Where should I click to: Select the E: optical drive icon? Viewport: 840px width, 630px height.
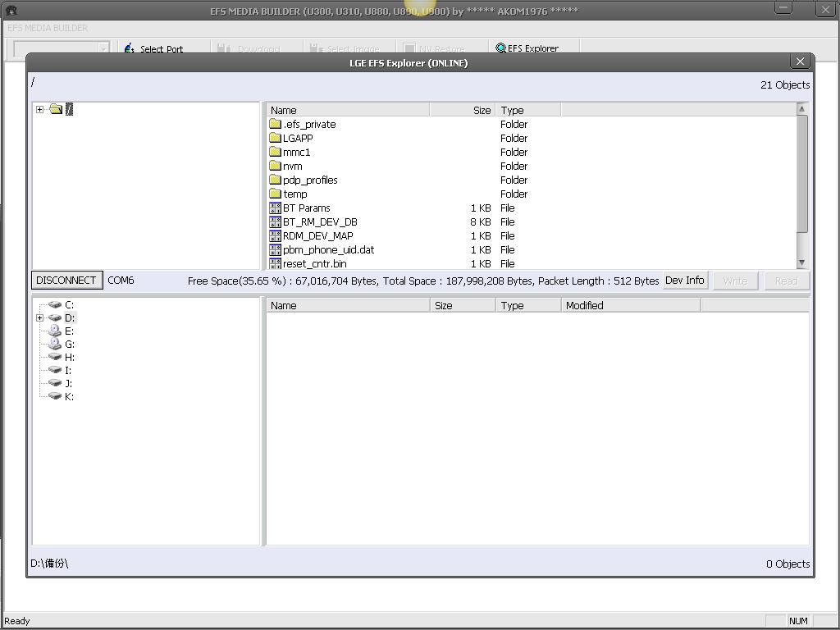(x=55, y=331)
